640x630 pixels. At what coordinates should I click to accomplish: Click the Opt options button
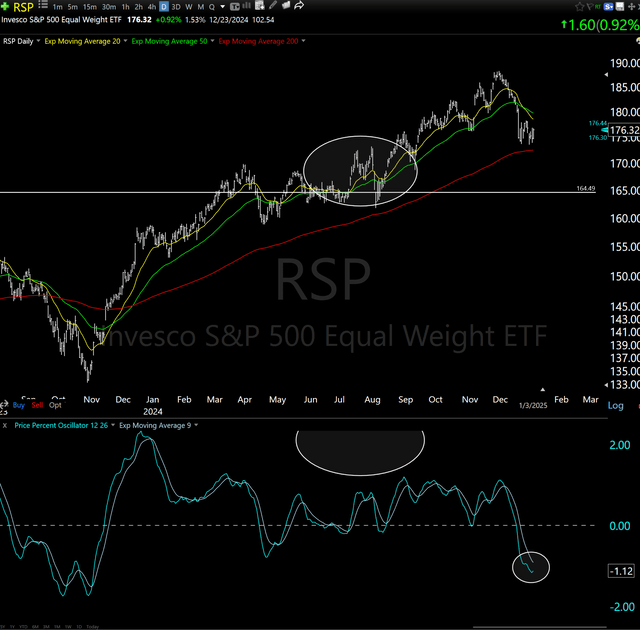pyautogui.click(x=55, y=405)
